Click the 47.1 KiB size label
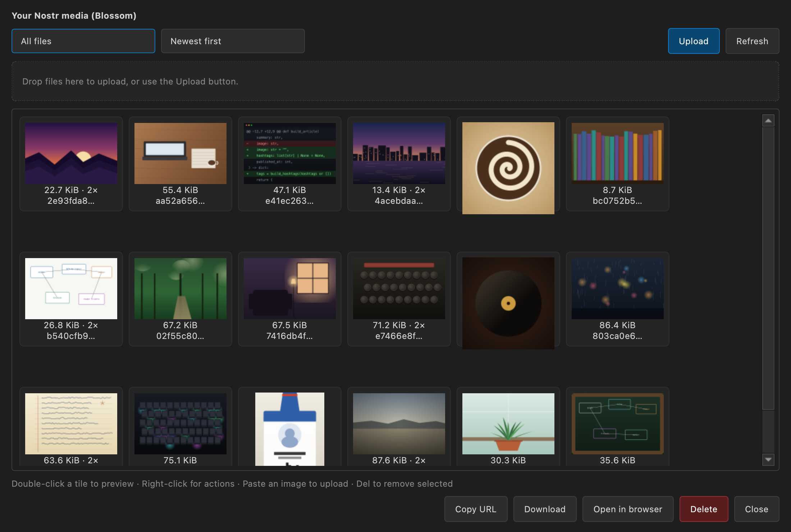791x532 pixels. pos(290,190)
